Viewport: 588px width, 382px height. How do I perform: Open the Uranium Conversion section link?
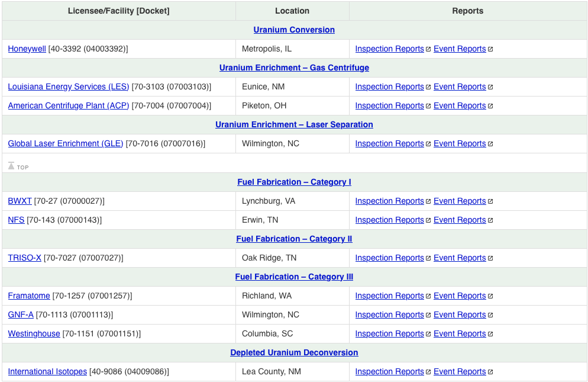point(294,30)
